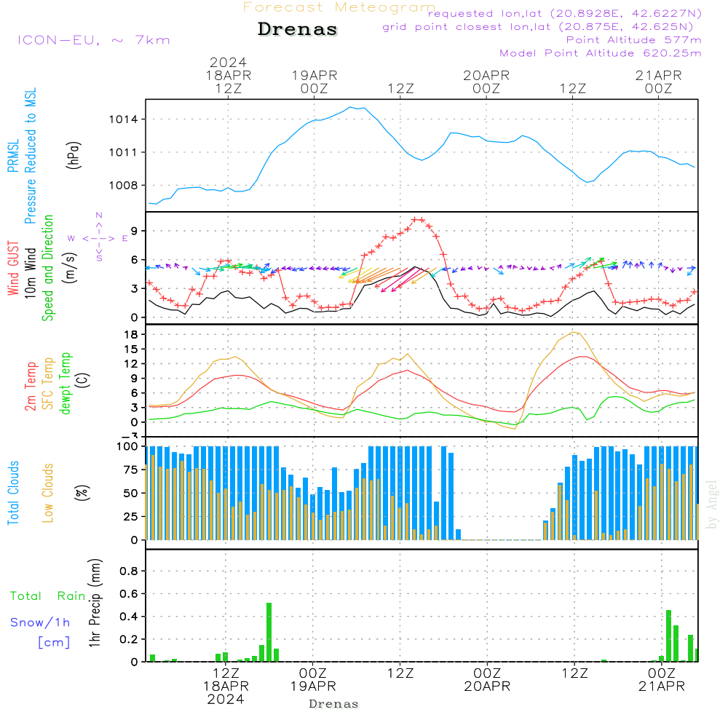The width and height of the screenshot is (728, 728).
Task: Select the "Point Altitude 577m" text
Action: pos(634,40)
